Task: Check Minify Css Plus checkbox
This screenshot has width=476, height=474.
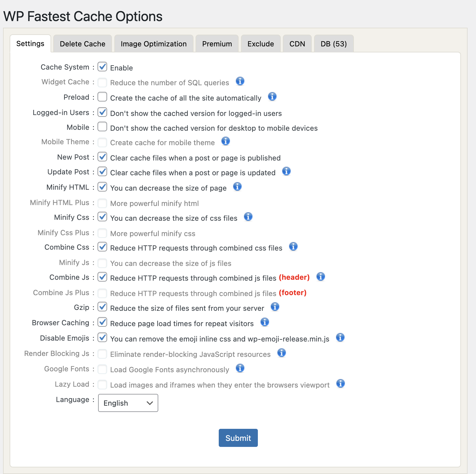Action: click(102, 233)
